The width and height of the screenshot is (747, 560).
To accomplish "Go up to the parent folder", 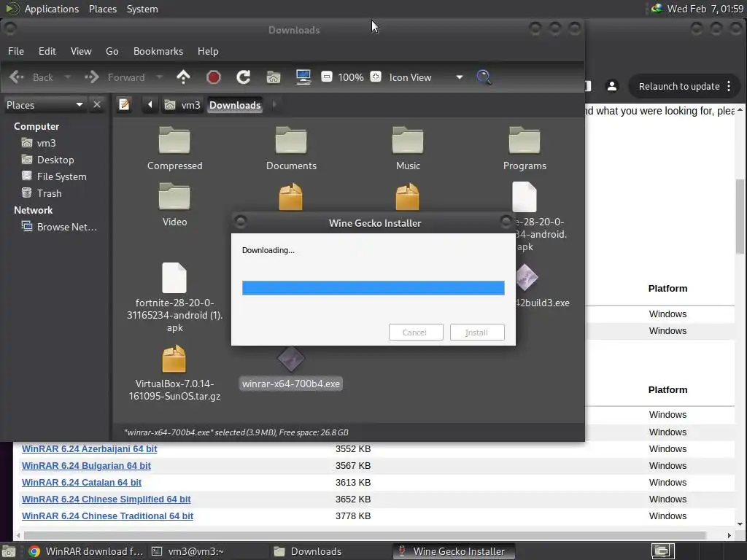I will tap(183, 77).
